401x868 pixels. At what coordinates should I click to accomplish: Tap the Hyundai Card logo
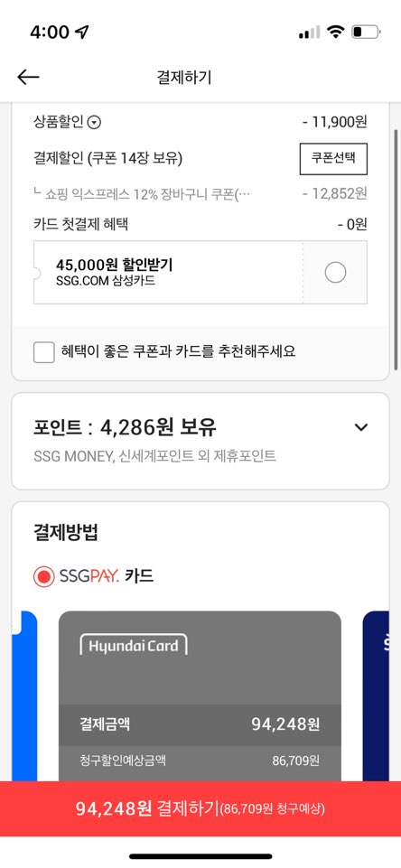[x=134, y=645]
